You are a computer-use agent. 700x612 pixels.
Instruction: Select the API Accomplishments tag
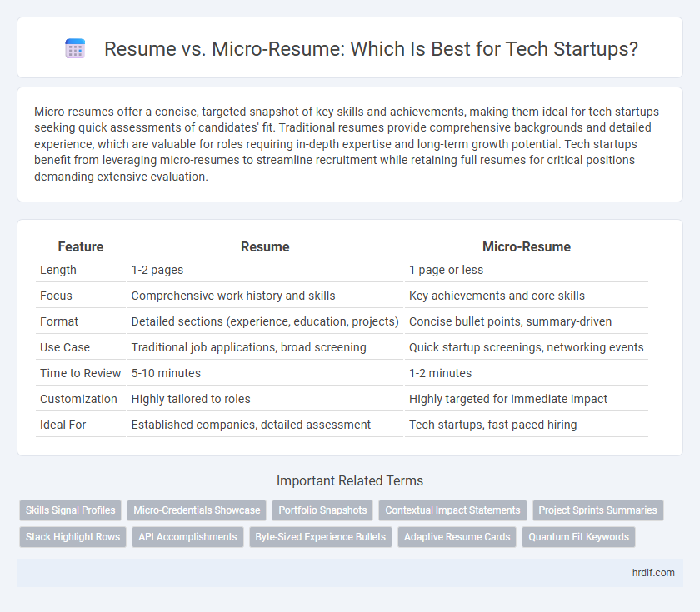coord(187,537)
